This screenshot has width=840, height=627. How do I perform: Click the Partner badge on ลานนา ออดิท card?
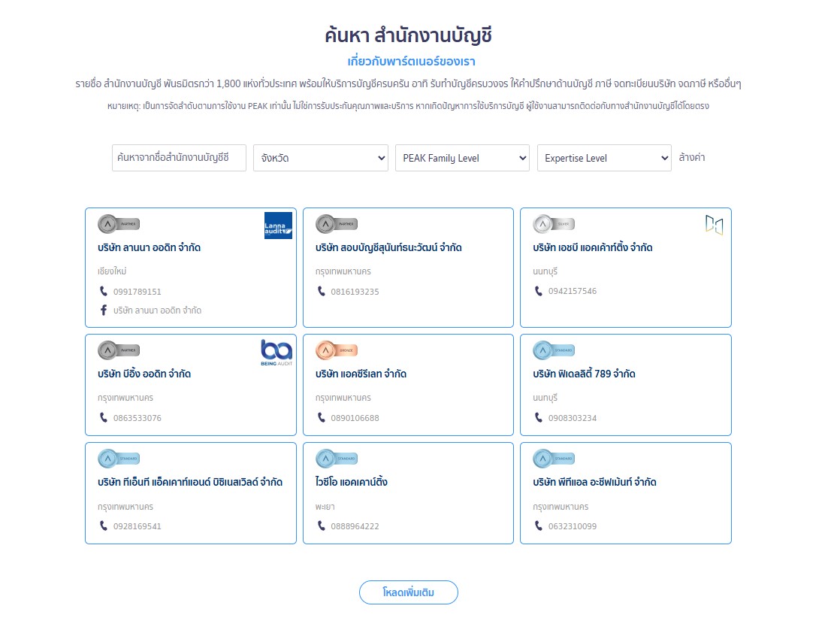click(119, 224)
